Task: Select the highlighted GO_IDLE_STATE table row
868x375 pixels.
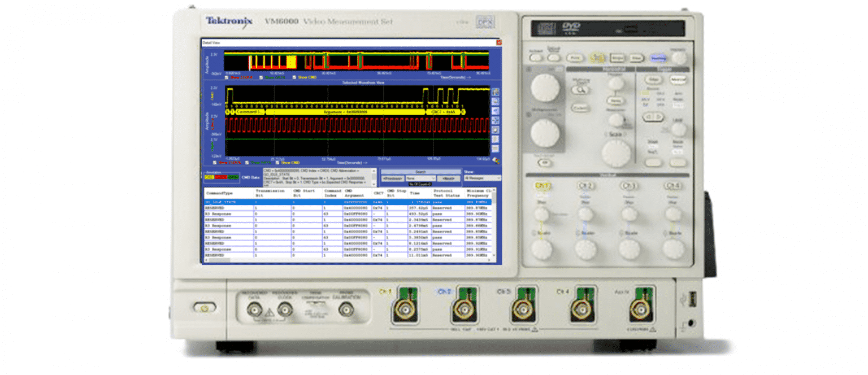Action: click(348, 202)
